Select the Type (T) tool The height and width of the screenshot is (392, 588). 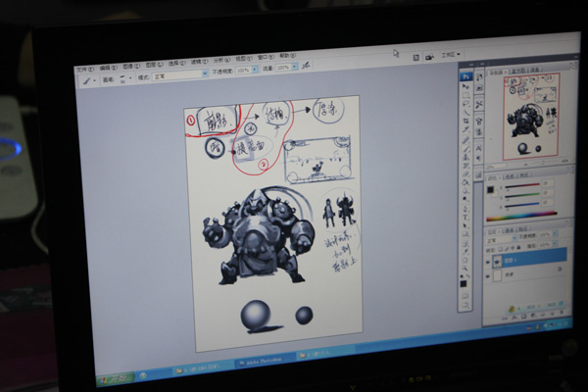point(465,218)
